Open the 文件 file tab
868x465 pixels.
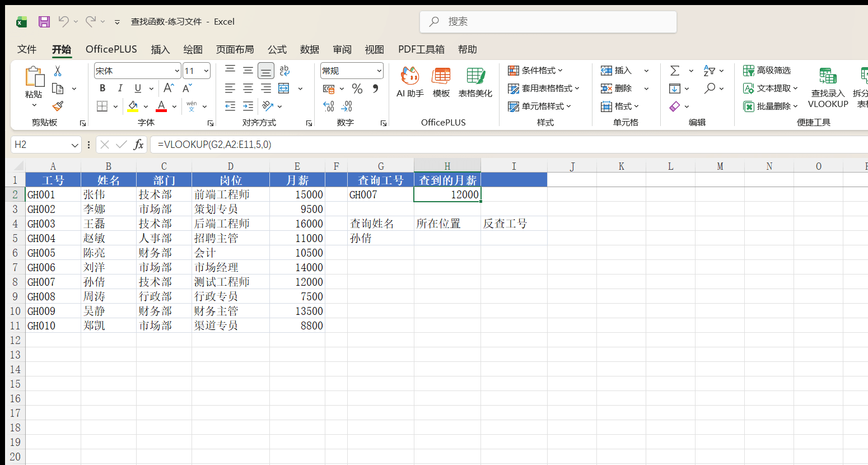27,49
